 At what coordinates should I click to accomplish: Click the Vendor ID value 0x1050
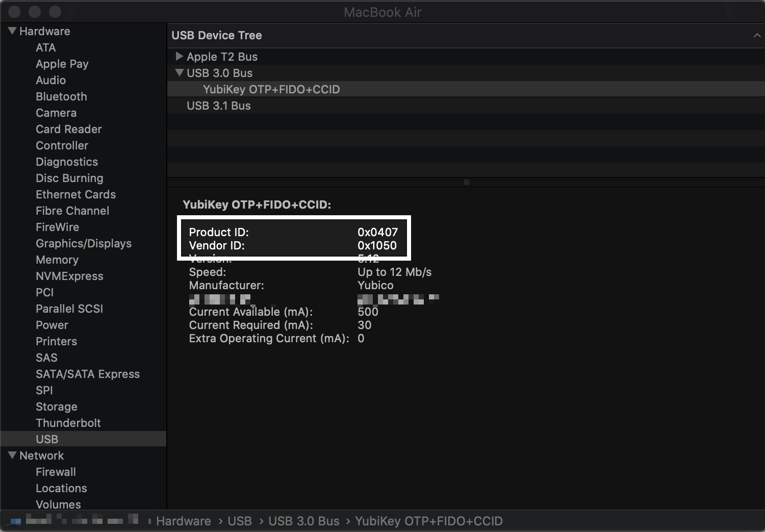coord(377,245)
